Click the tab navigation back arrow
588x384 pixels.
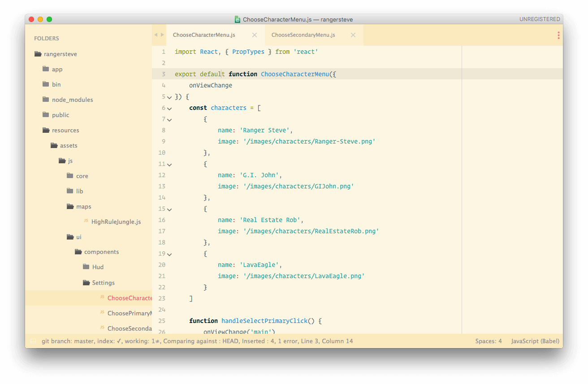(x=156, y=35)
